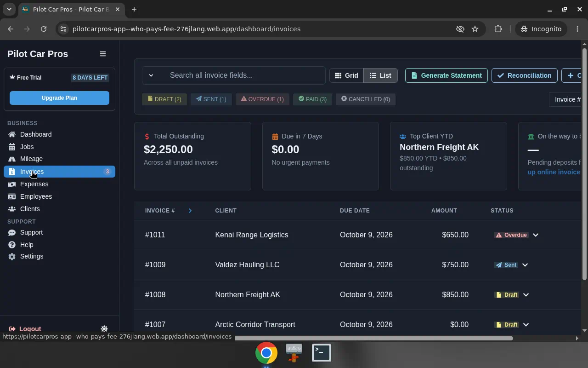Open Jobs in sidebar
Screen dimensions: 588x368
pos(59,147)
